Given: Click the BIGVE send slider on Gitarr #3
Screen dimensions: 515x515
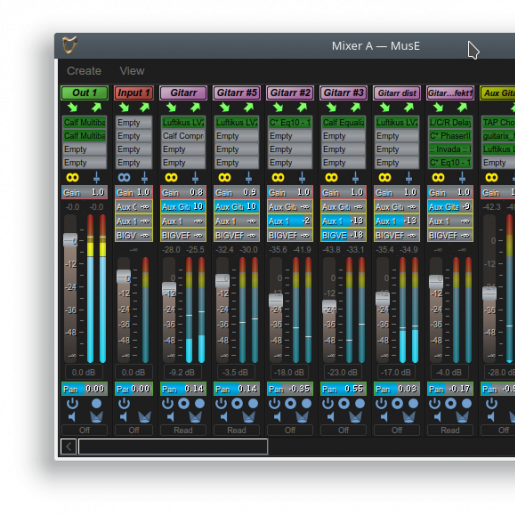Looking at the screenshot, I should (x=343, y=235).
